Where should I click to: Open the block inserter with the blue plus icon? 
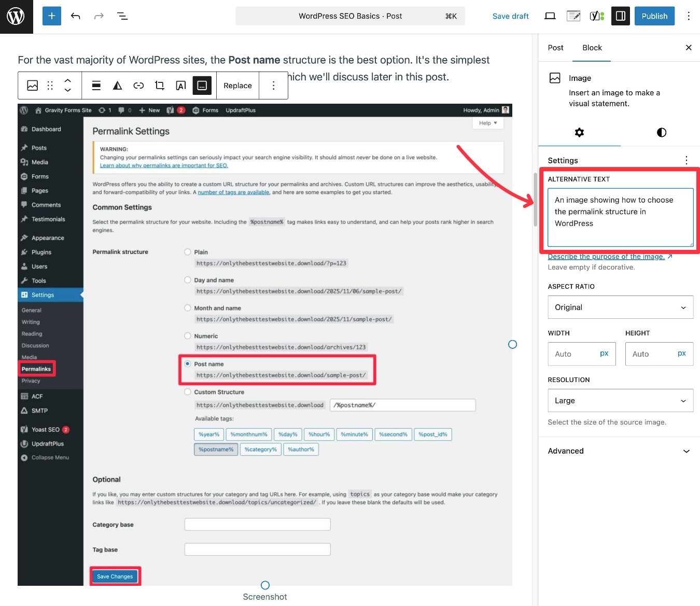[x=51, y=16]
